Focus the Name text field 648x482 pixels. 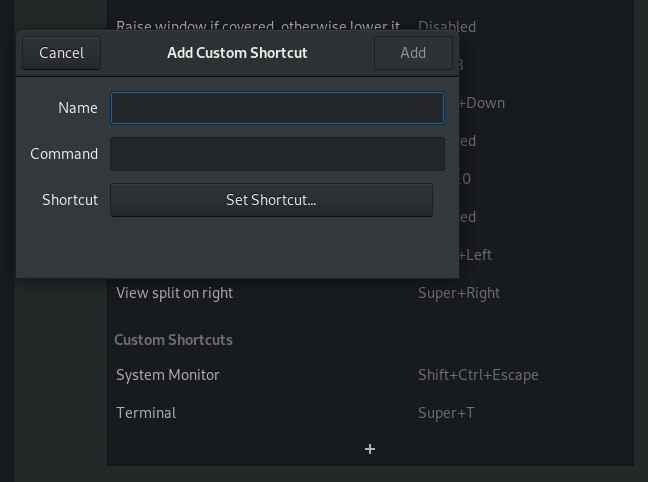point(277,108)
